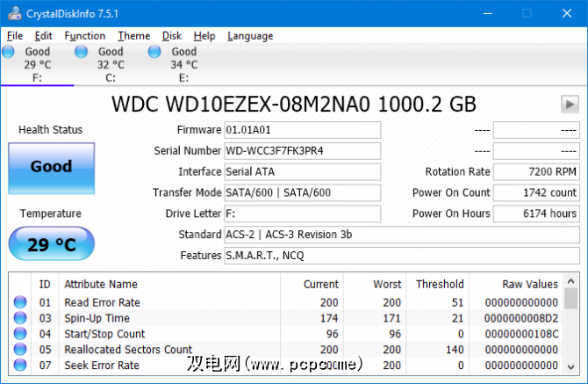Open the Help menu
This screenshot has width=588, height=384.
(x=204, y=36)
